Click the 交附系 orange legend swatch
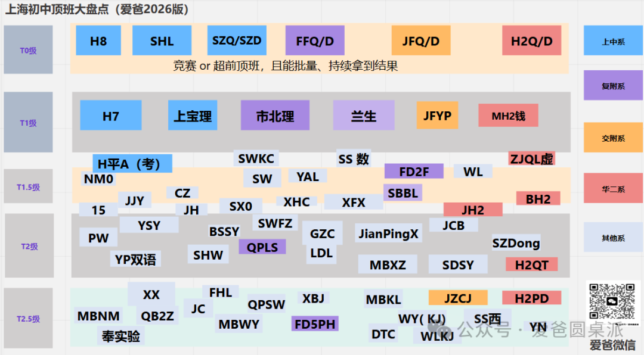Image resolution: width=644 pixels, height=355 pixels. 613,137
